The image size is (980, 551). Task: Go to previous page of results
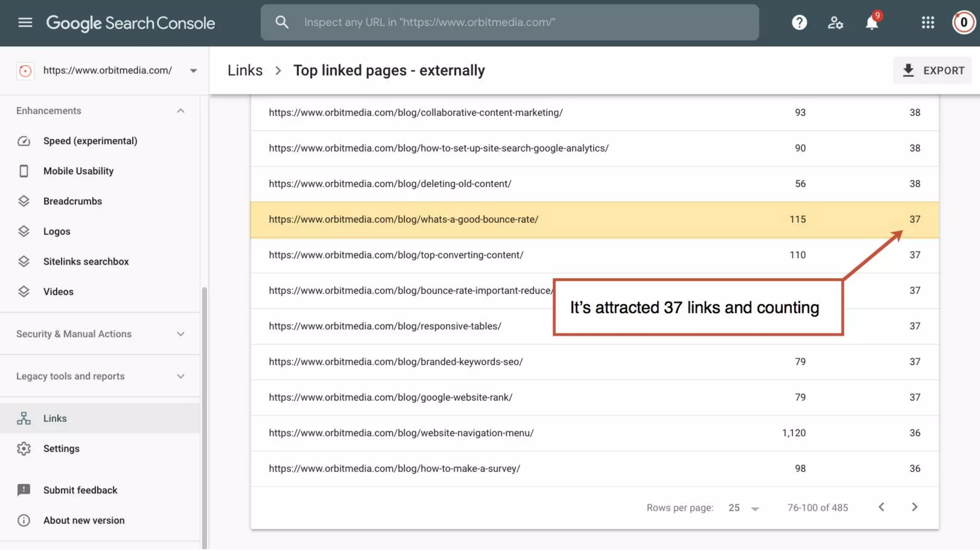coord(881,507)
